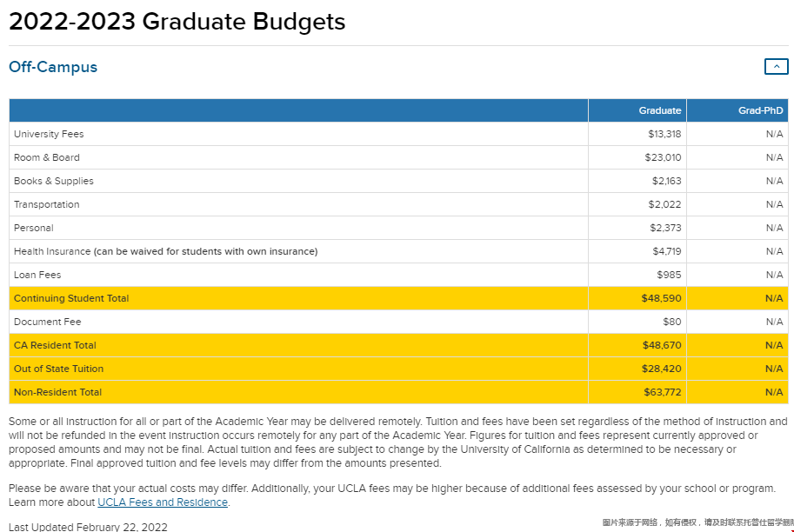Image resolution: width=794 pixels, height=532 pixels.
Task: Click the 2022-2023 Graduate Budgets page title
Action: 177,22
